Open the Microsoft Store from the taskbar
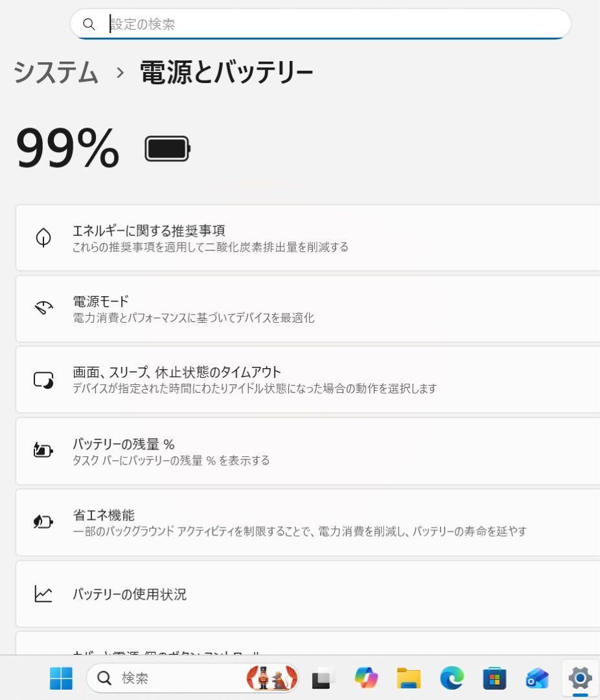This screenshot has height=700, width=600. click(494, 678)
